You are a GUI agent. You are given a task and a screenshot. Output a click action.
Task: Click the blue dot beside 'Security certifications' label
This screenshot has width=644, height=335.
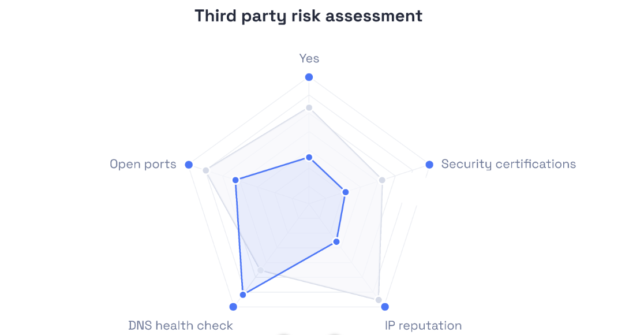coord(429,165)
